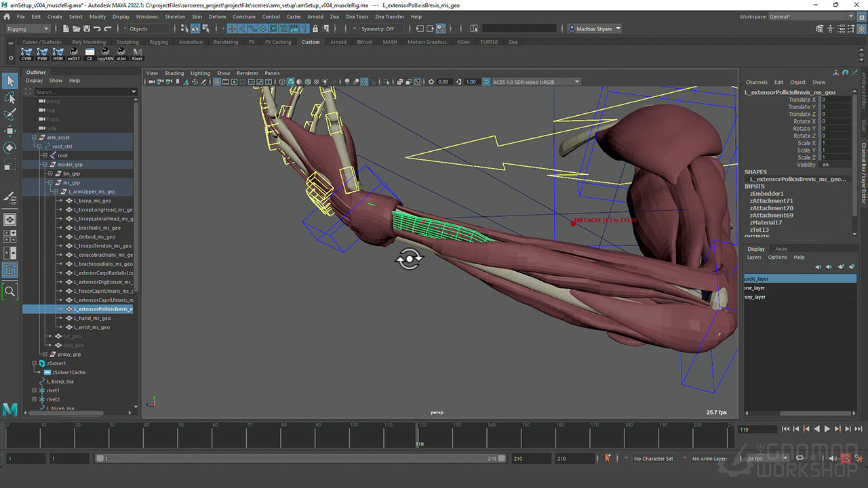Image resolution: width=868 pixels, height=488 pixels.
Task: Select the Move tool in the toolbox
Action: tap(10, 131)
